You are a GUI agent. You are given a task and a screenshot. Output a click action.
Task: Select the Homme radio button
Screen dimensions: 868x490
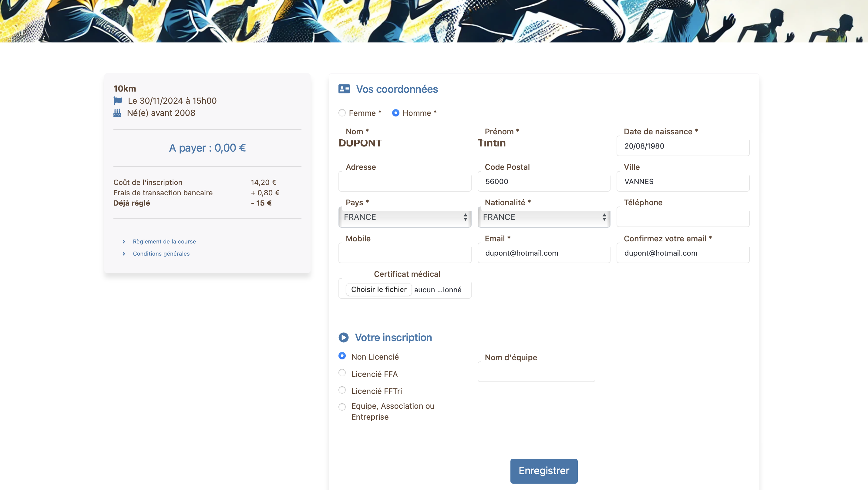point(395,113)
